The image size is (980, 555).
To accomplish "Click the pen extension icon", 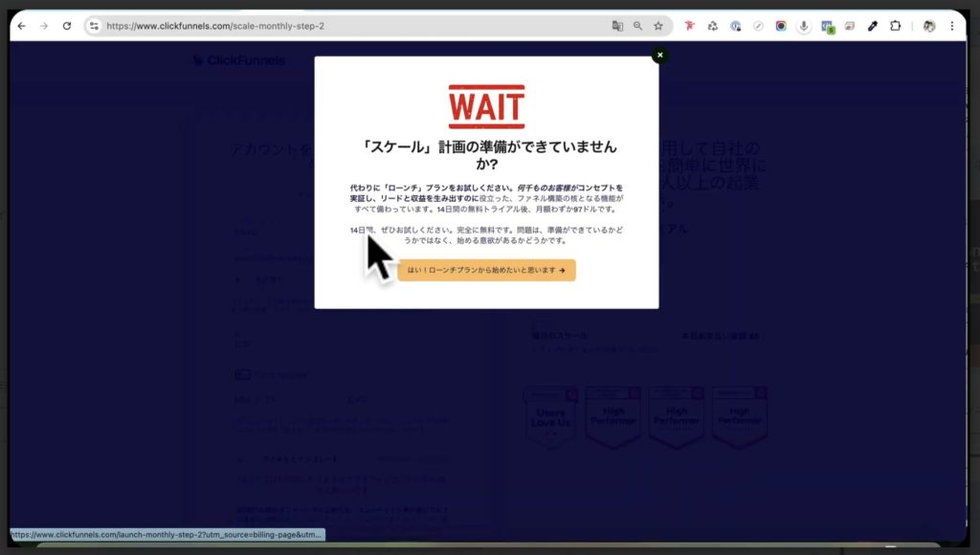I will [873, 26].
